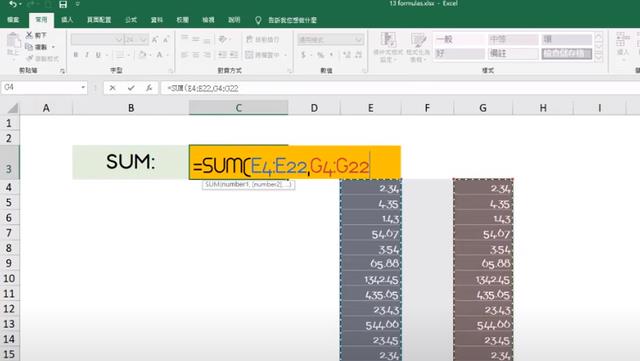The width and height of the screenshot is (640, 361).
Task: Click the Decrease Font Size icon
Action: [x=166, y=40]
